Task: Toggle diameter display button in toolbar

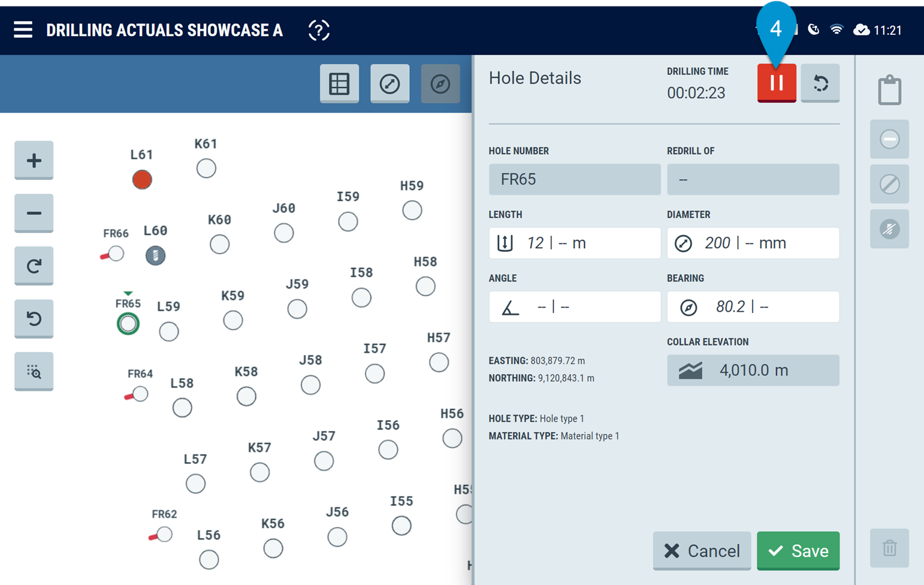Action: click(x=389, y=83)
